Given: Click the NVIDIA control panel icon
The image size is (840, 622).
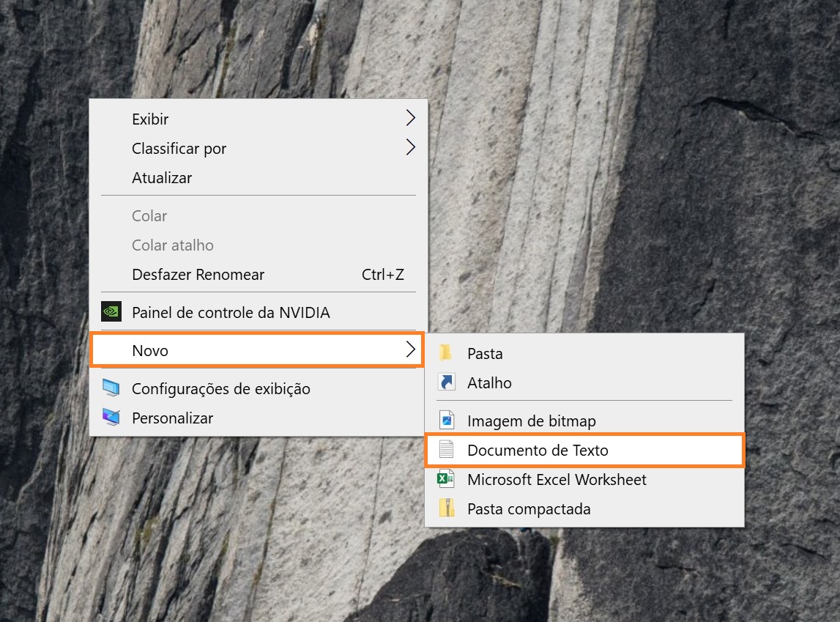Looking at the screenshot, I should pyautogui.click(x=111, y=313).
